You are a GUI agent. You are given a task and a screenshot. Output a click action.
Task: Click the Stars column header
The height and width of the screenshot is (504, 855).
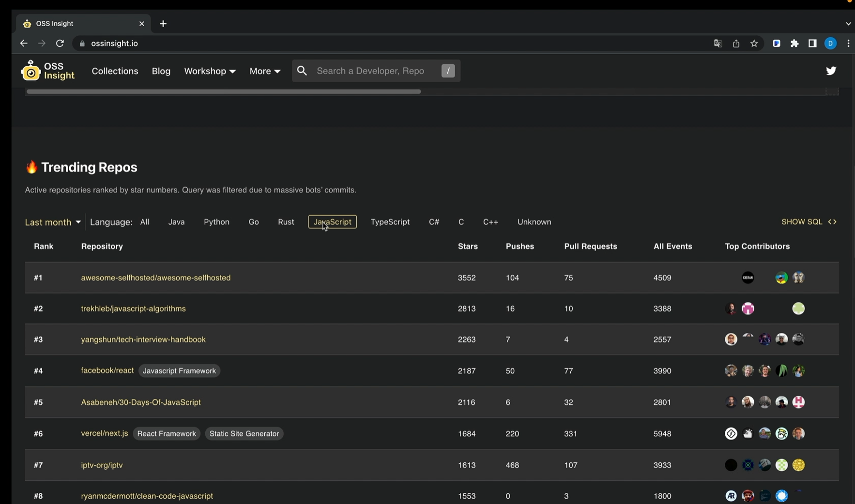(468, 247)
